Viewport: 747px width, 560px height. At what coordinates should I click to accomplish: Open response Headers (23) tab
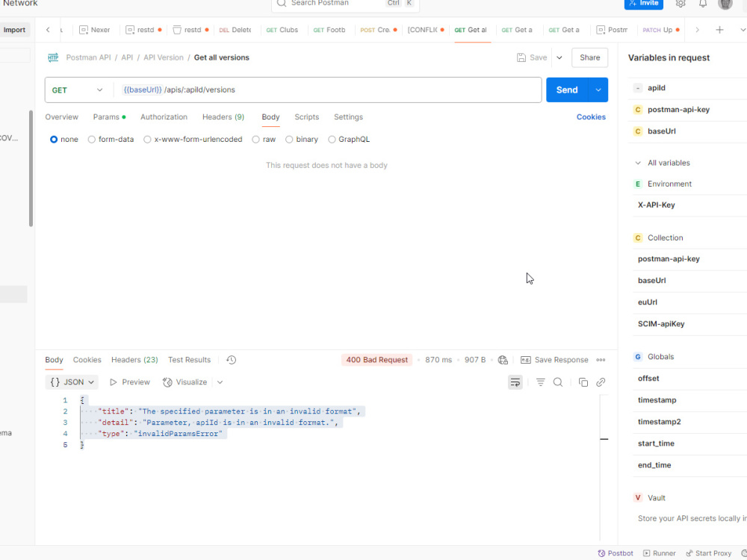click(134, 360)
